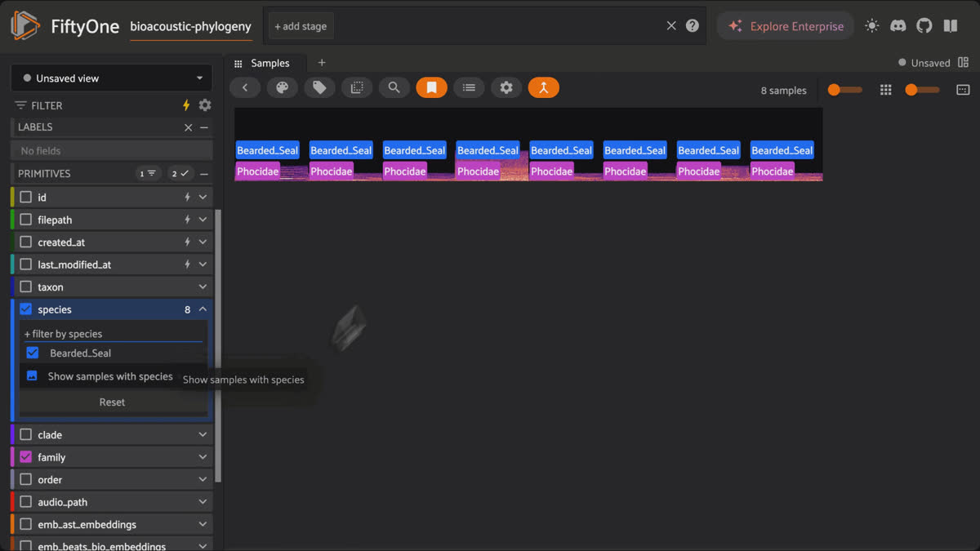980x551 pixels.
Task: Click the PRIMITIVES visible count badge
Action: click(180, 174)
